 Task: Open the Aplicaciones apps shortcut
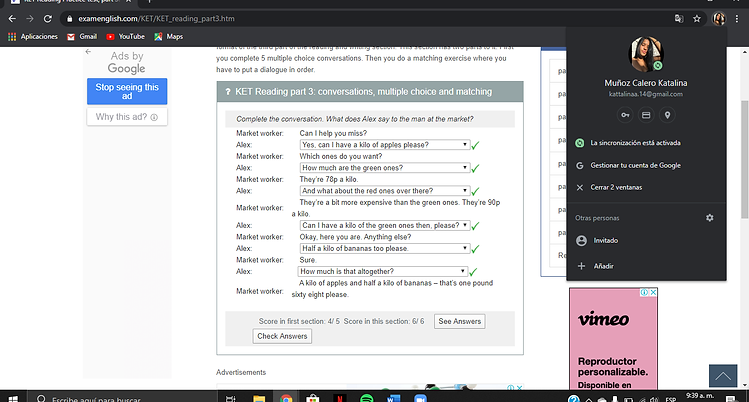coord(33,36)
